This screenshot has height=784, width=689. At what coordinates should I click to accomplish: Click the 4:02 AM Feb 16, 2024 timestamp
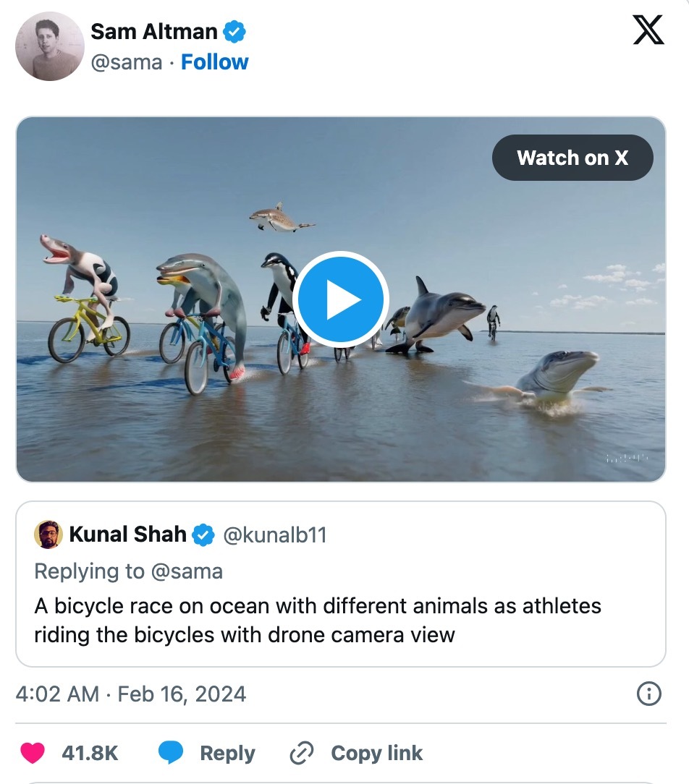point(131,694)
